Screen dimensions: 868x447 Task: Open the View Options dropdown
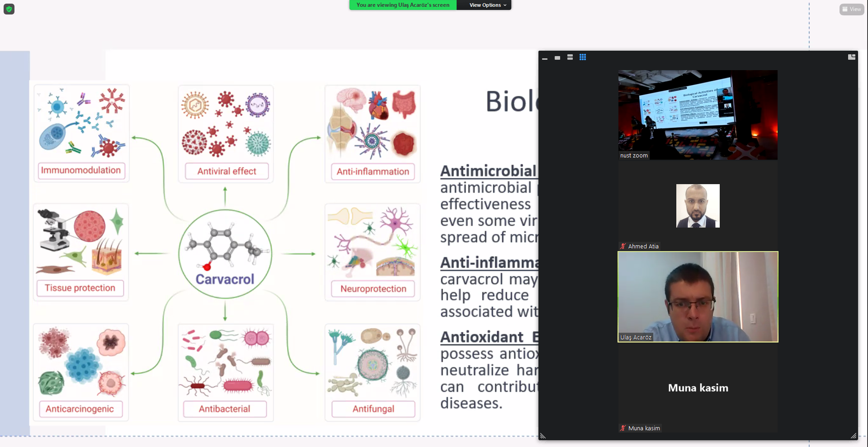click(x=487, y=5)
